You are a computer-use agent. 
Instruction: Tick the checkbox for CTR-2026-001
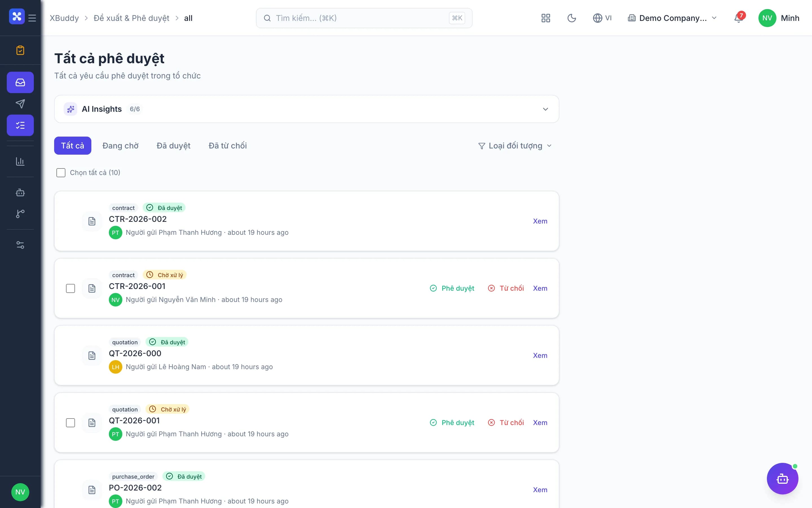70,288
